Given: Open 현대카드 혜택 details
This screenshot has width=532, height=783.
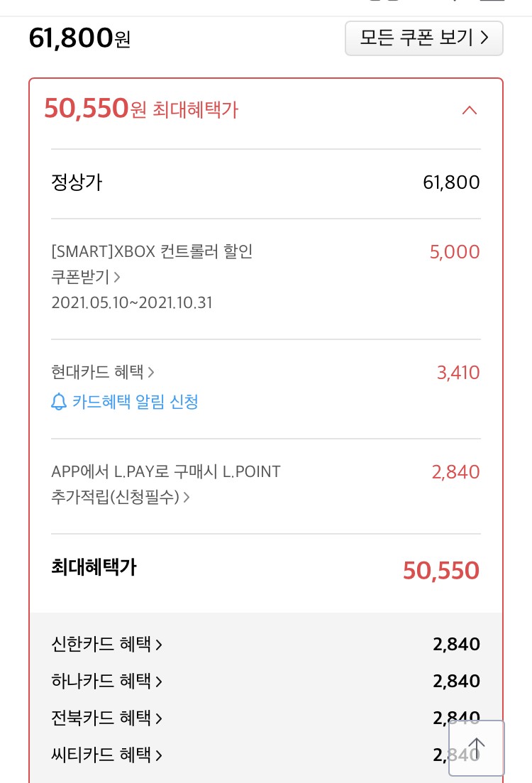Looking at the screenshot, I should point(103,372).
